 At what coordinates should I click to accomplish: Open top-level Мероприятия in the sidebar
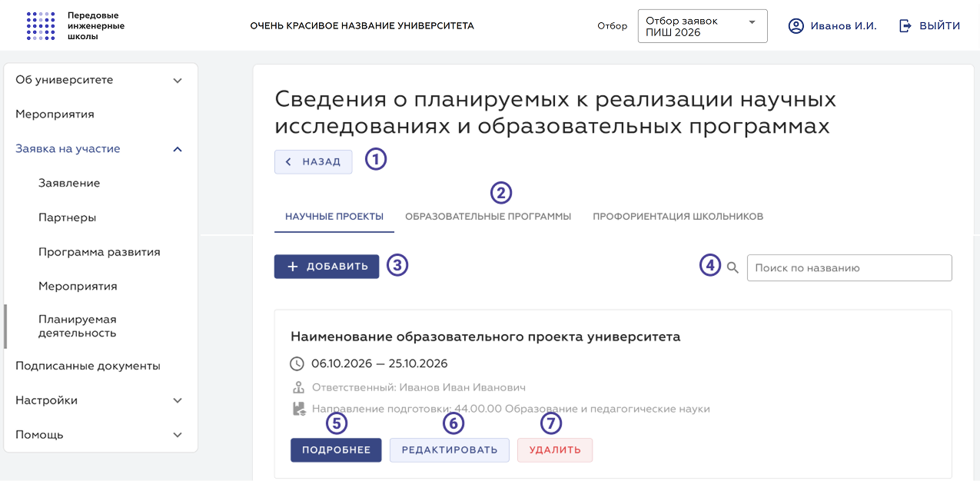click(55, 114)
